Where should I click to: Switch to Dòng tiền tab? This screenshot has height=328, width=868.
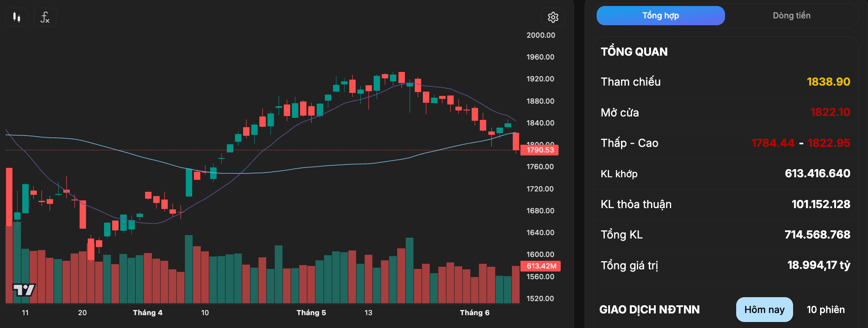point(791,15)
